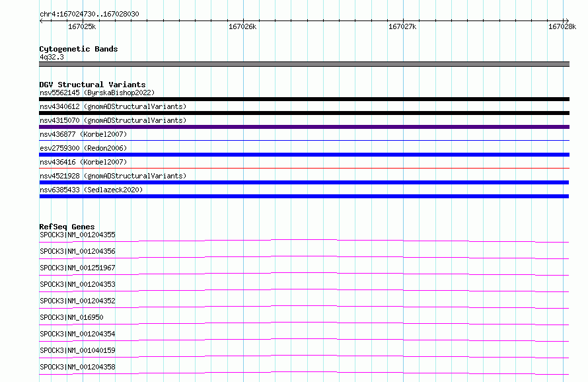
Task: Click SPOCK3|NM_001204355 transcript label
Action: (77, 235)
